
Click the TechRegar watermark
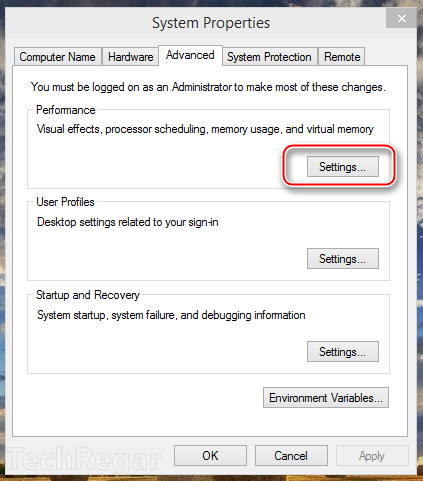click(83, 460)
